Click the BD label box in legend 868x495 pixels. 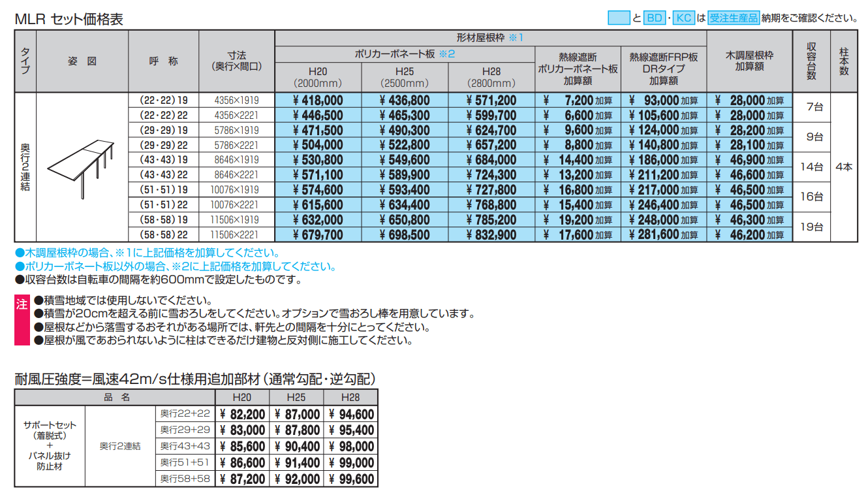[653, 18]
